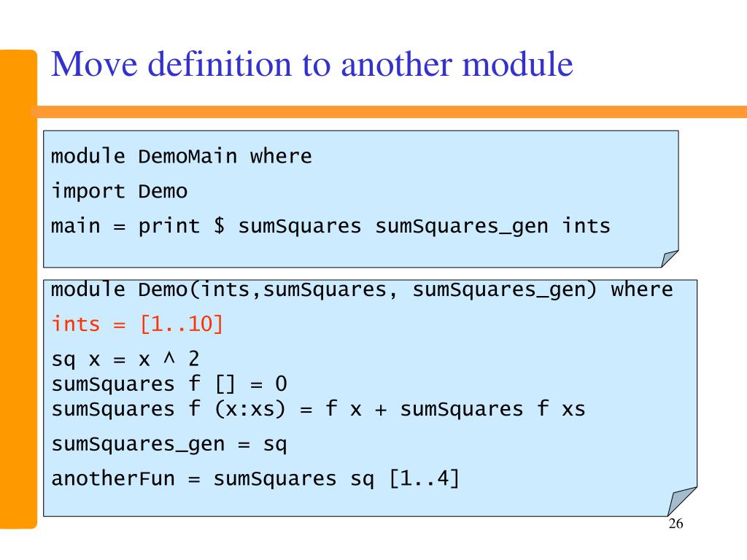The height and width of the screenshot is (560, 747).
Task: Select the line 'sumSquares f [] = 0'
Action: tap(169, 384)
